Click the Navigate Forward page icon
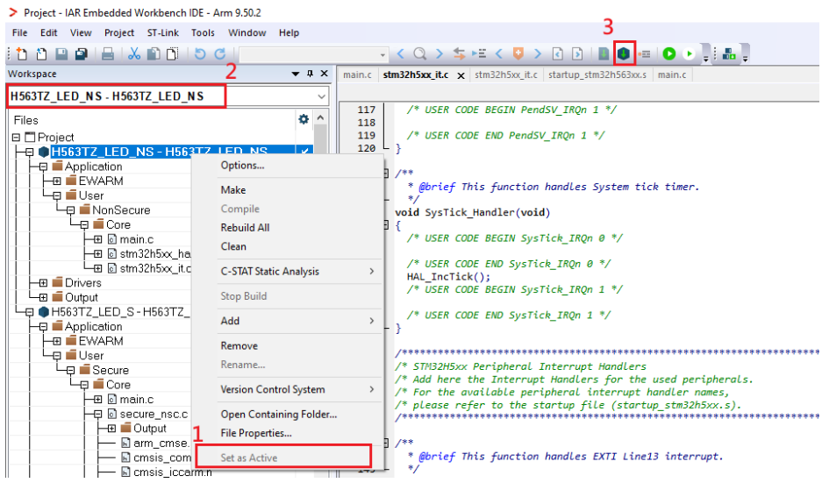Screen dimensions: 829x504 (x=577, y=53)
